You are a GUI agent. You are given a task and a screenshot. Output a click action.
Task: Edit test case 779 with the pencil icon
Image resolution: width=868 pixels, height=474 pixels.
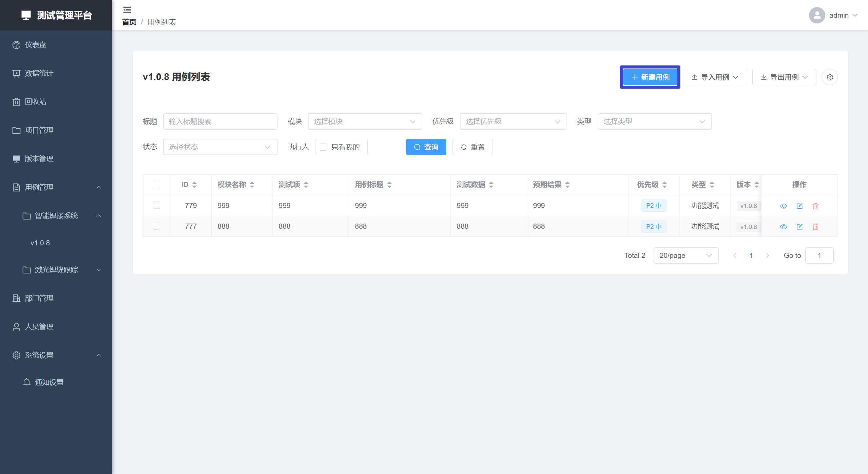tap(799, 206)
